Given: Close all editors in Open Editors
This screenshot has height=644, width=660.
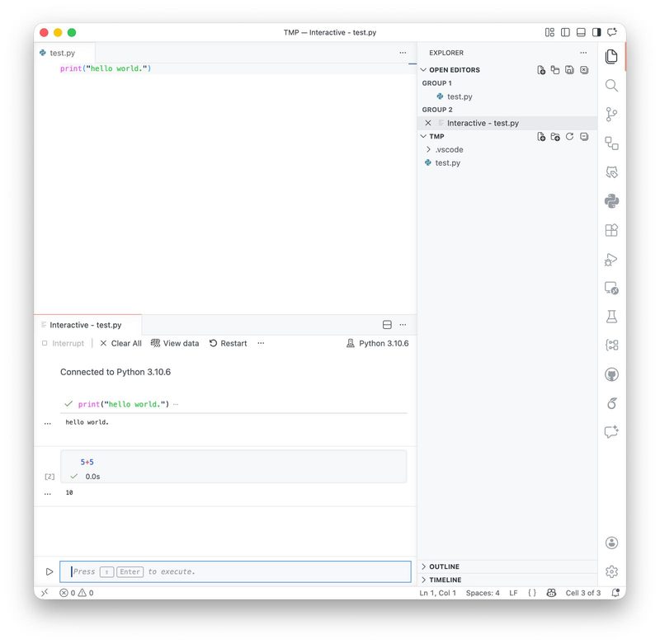Looking at the screenshot, I should pyautogui.click(x=584, y=70).
